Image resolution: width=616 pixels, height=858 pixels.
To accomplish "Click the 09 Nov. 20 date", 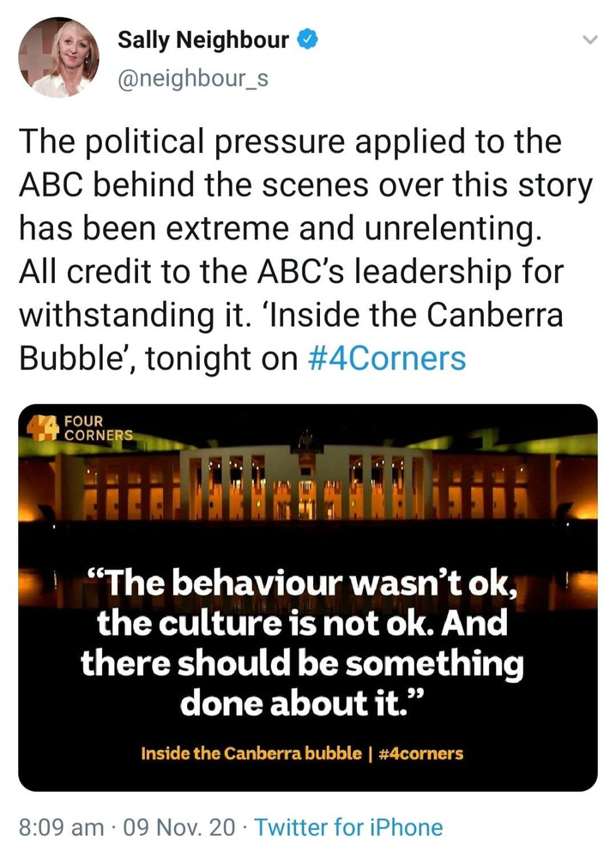I will (x=180, y=827).
